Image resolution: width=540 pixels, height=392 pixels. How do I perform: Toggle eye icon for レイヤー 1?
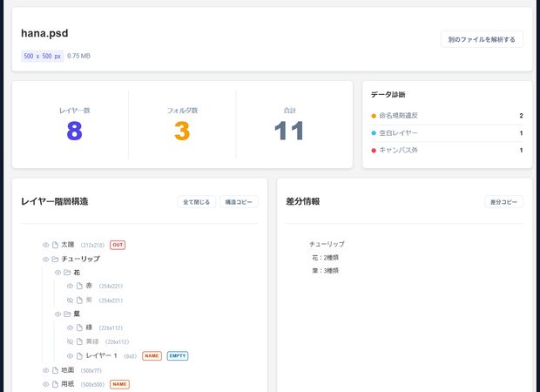point(70,355)
